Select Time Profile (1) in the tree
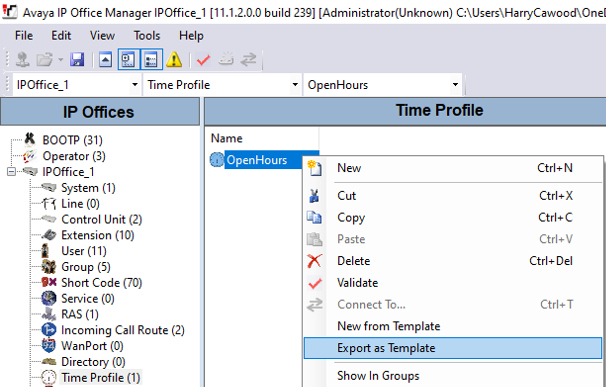 100,378
